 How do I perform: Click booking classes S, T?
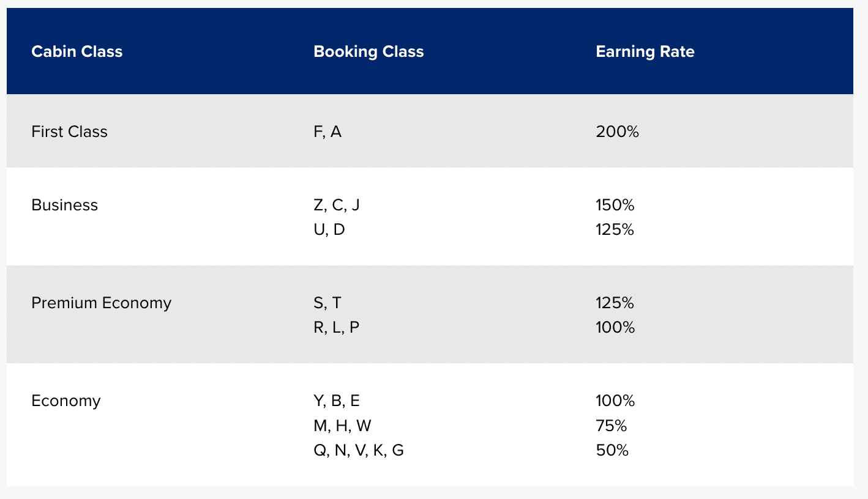(327, 303)
